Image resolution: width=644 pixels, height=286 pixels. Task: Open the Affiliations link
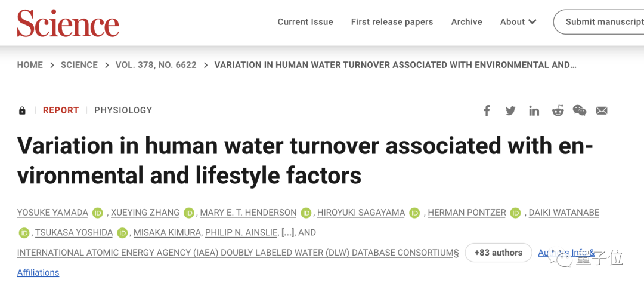pyautogui.click(x=38, y=272)
